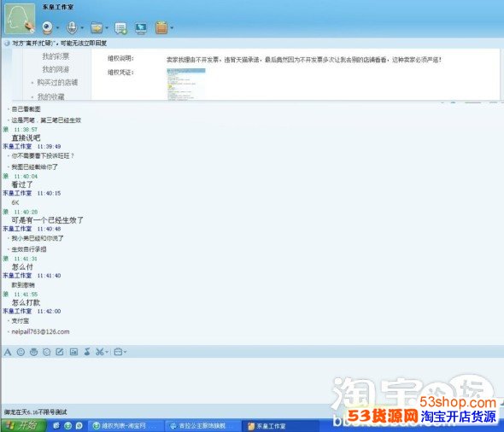Image resolution: width=504 pixels, height=432 pixels.
Task: Start a video chat with webcam icon
Action: pyautogui.click(x=48, y=27)
